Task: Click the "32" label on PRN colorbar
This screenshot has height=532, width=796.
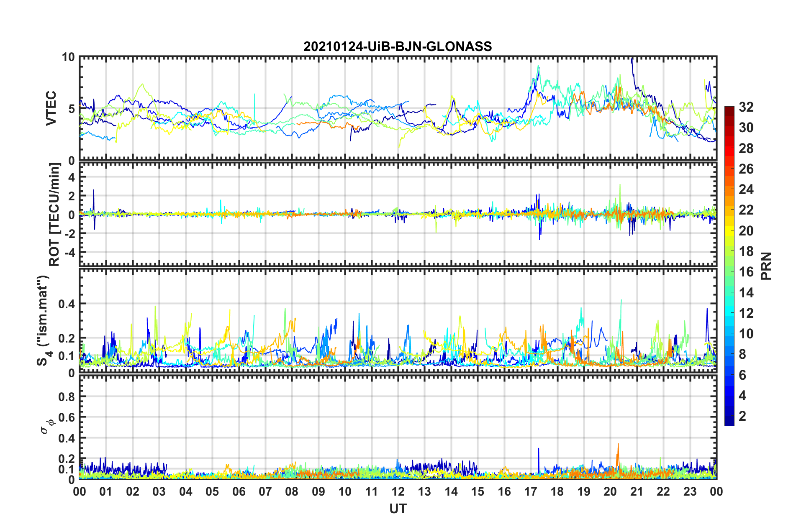Action: click(x=746, y=107)
